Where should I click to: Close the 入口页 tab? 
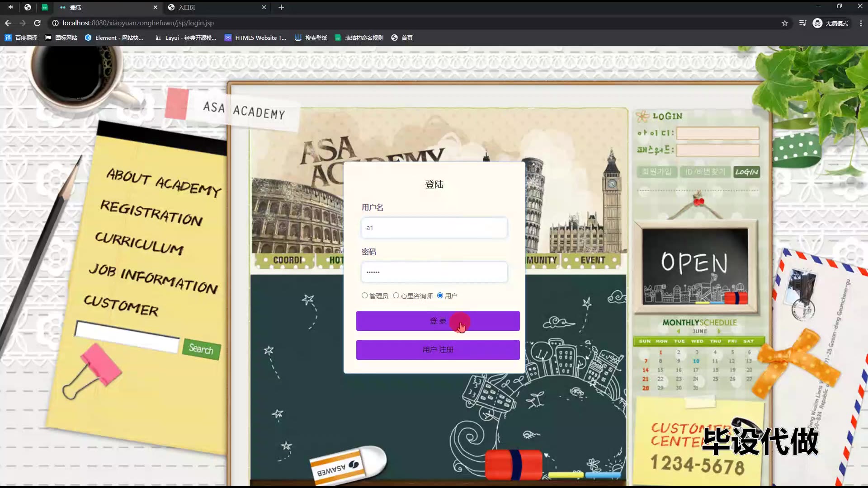tap(264, 7)
